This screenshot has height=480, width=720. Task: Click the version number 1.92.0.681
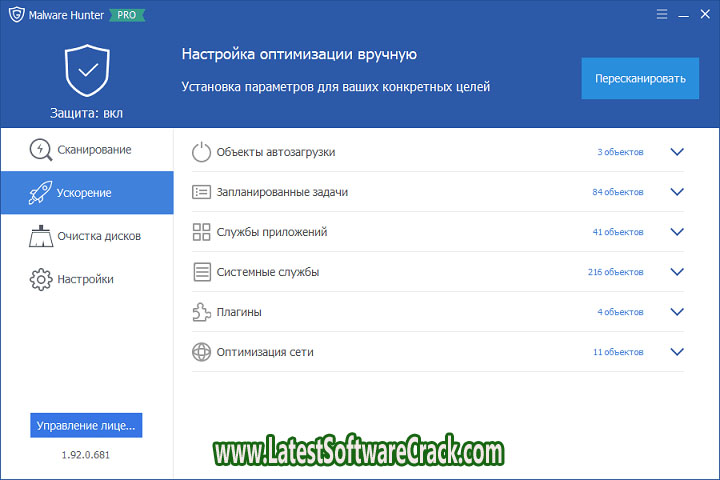(x=86, y=455)
